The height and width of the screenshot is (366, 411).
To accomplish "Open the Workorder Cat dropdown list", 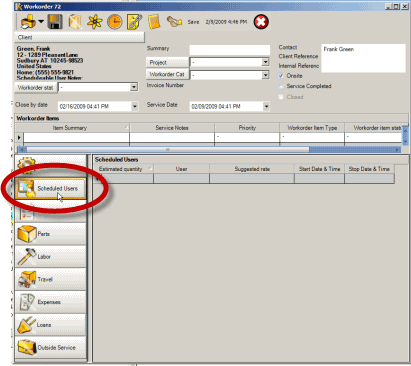I will (x=265, y=75).
